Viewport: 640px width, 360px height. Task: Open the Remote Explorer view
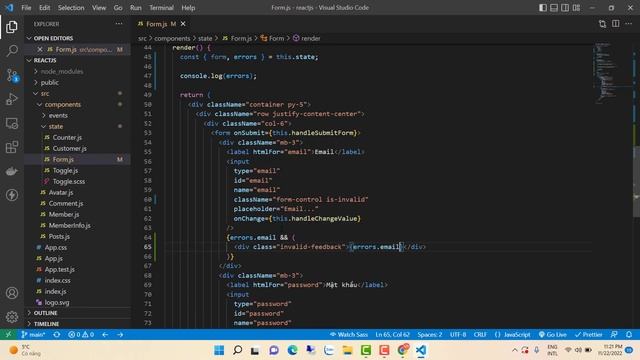click(12, 123)
